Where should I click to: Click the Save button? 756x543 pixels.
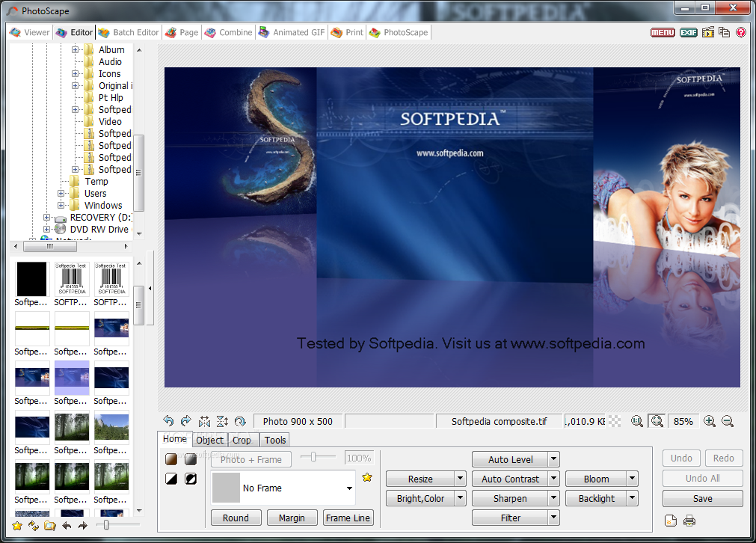pos(702,498)
